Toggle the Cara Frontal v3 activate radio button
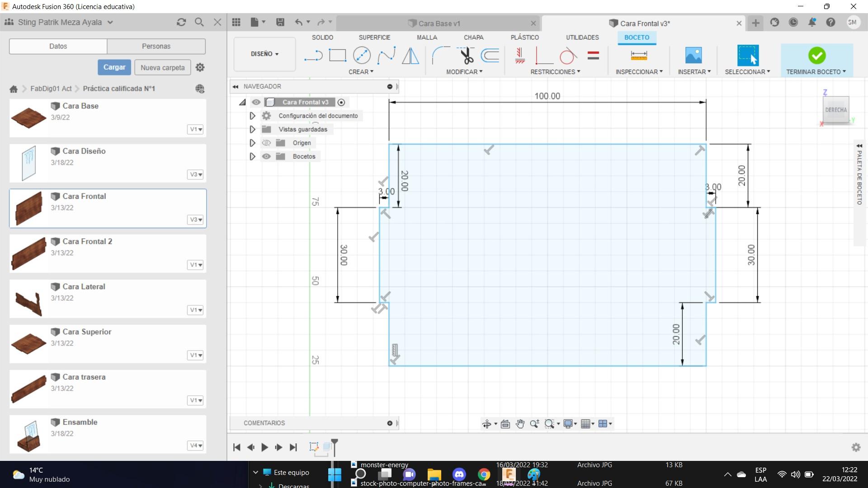This screenshot has width=868, height=488. coord(341,103)
